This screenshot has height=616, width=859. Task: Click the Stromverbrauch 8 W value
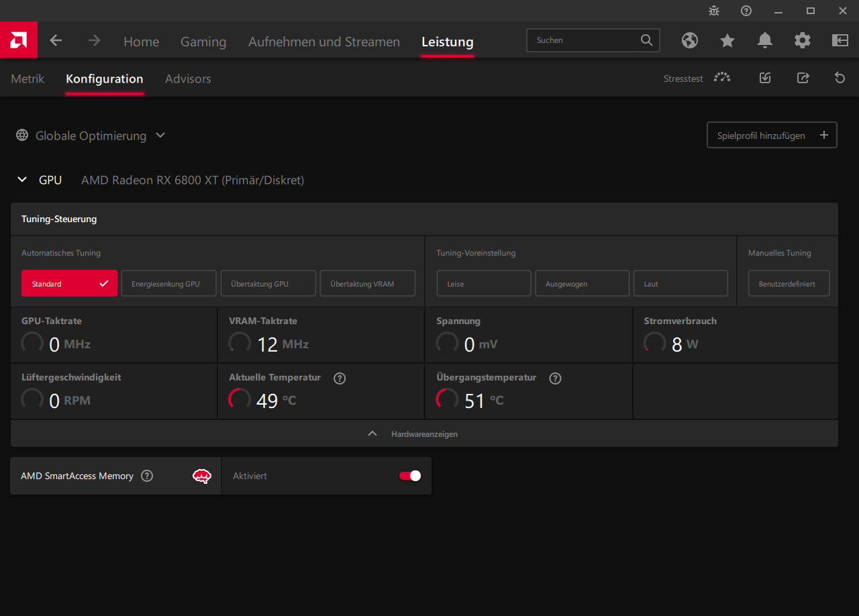click(x=685, y=344)
